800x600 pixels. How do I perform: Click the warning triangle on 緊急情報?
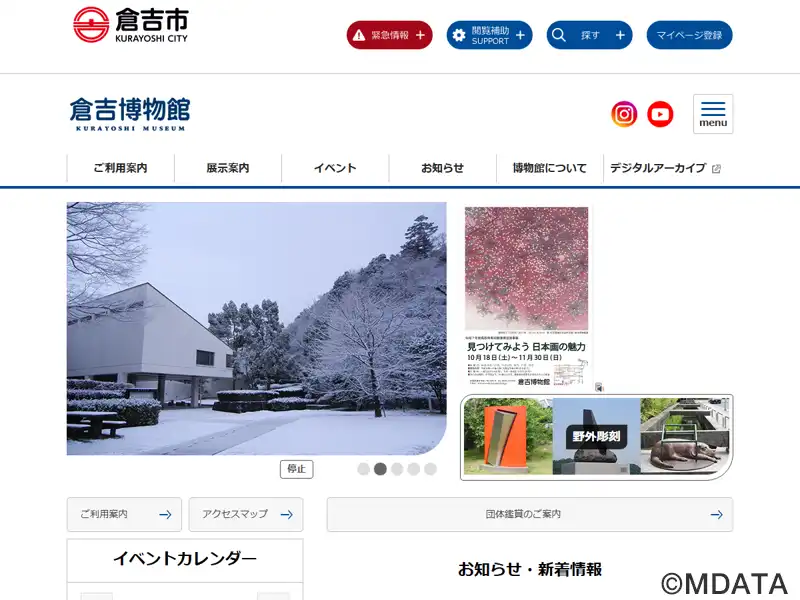tap(359, 35)
